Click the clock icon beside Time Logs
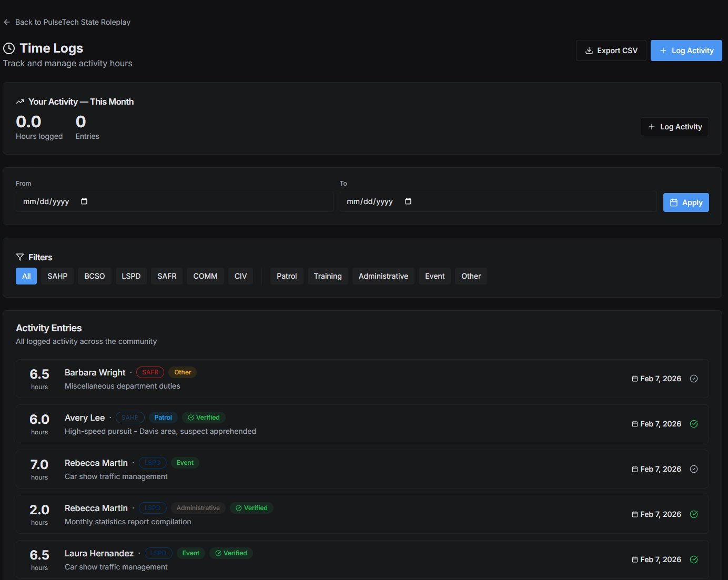 pos(9,48)
